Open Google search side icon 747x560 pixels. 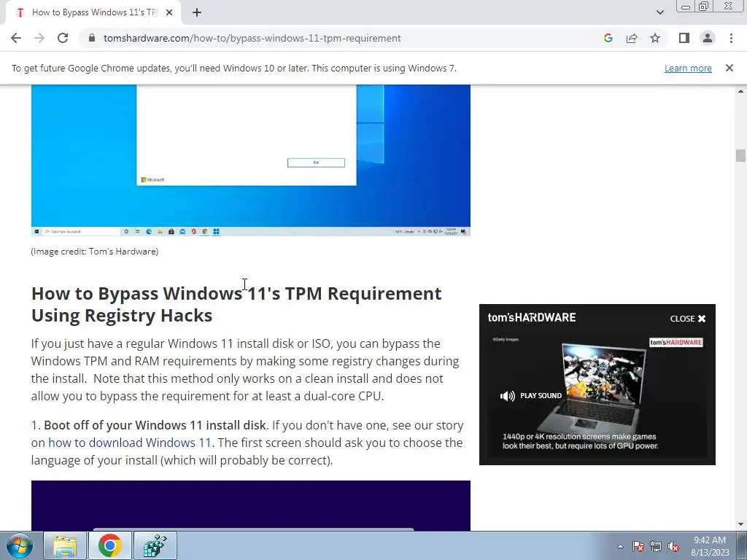pos(608,38)
